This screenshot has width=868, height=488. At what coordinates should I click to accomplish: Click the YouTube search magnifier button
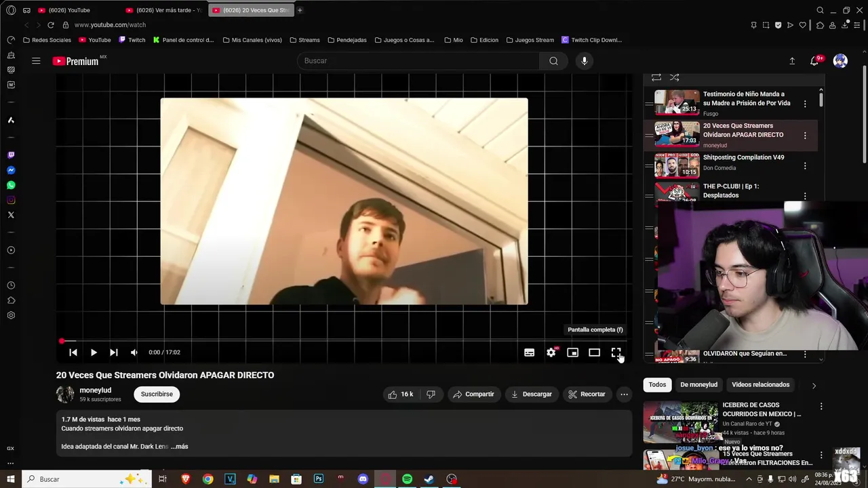(554, 61)
